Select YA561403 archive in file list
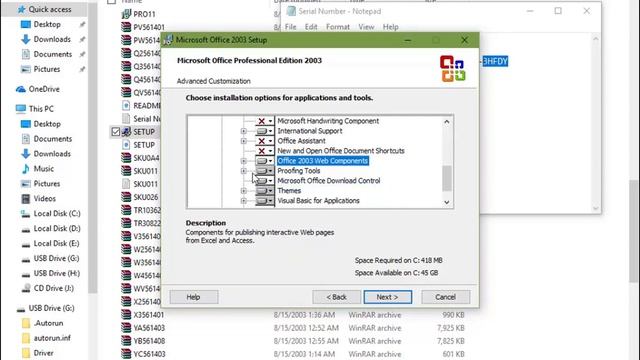The image size is (640, 360). click(x=149, y=328)
